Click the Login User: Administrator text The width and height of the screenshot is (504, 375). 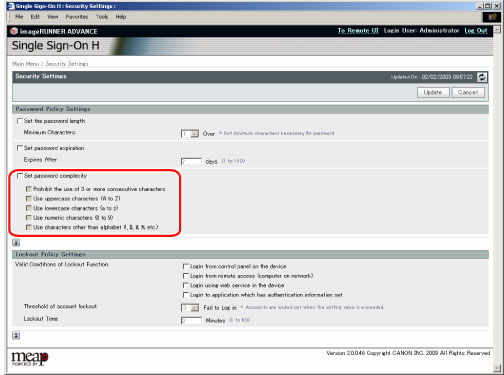[421, 31]
